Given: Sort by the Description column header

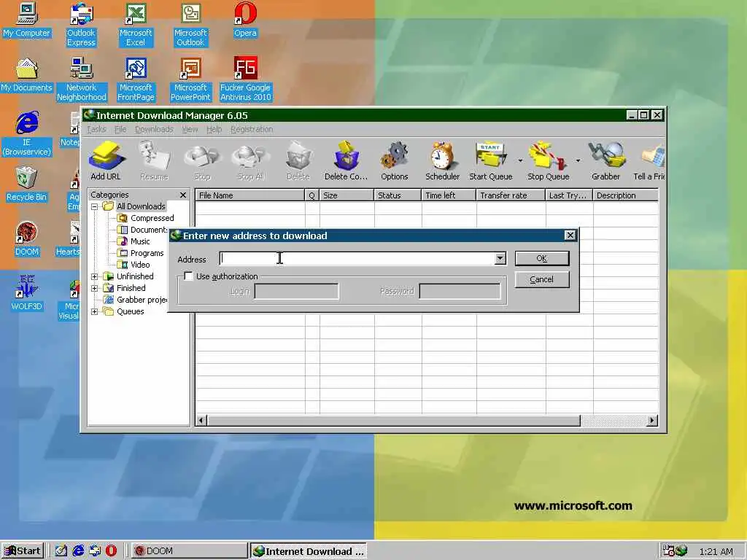Looking at the screenshot, I should coord(625,195).
